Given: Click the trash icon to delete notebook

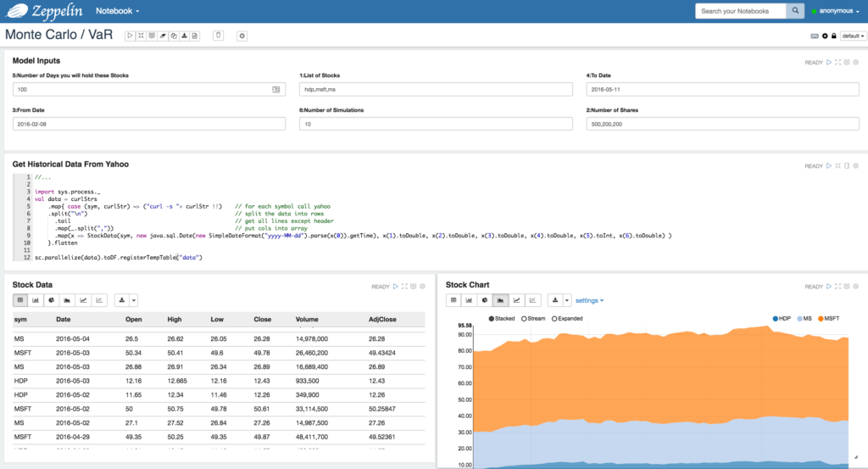Looking at the screenshot, I should tap(218, 36).
